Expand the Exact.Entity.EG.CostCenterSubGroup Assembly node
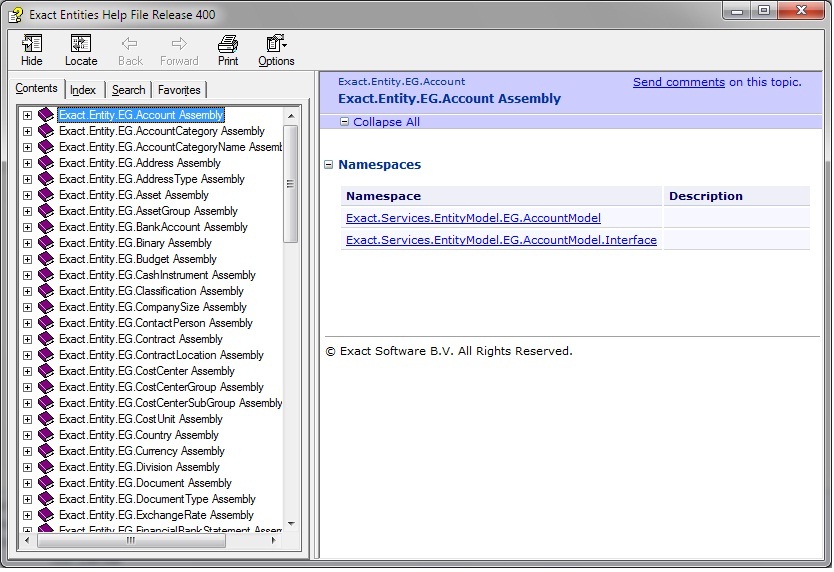Viewport: 834px width, 572px height. [28, 403]
